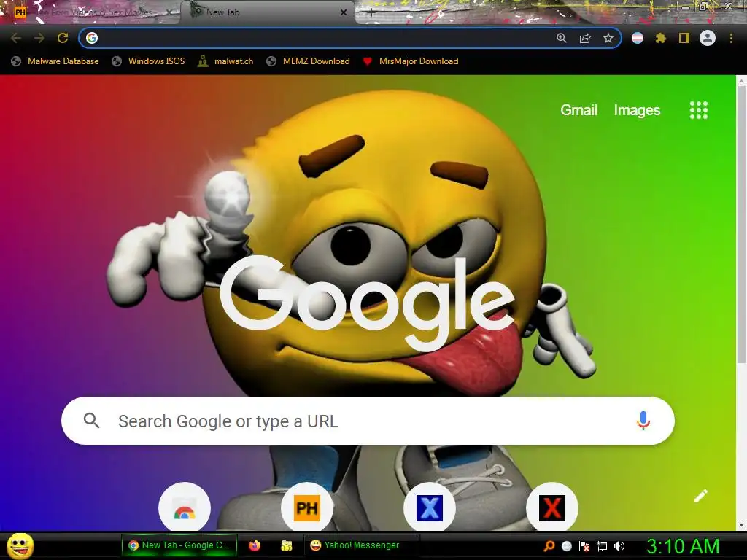747x560 pixels.
Task: Click the scrollbar down arrow
Action: (x=741, y=525)
